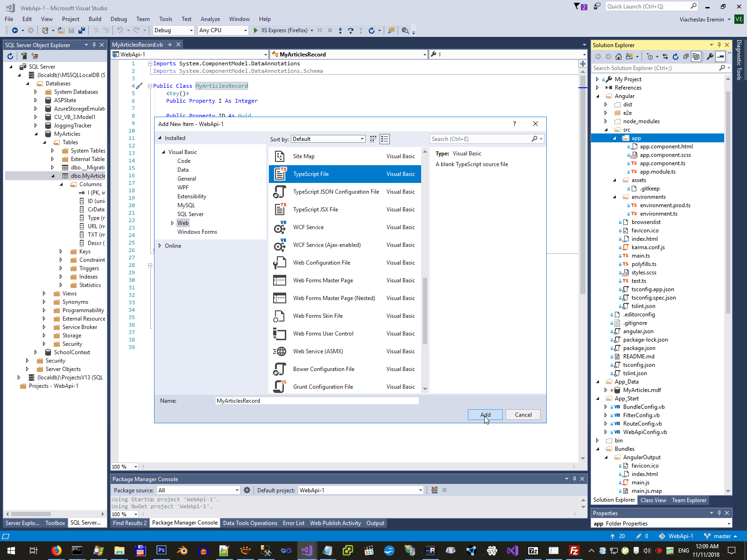Toggle auto-hide pin on Properties panel

click(x=719, y=513)
